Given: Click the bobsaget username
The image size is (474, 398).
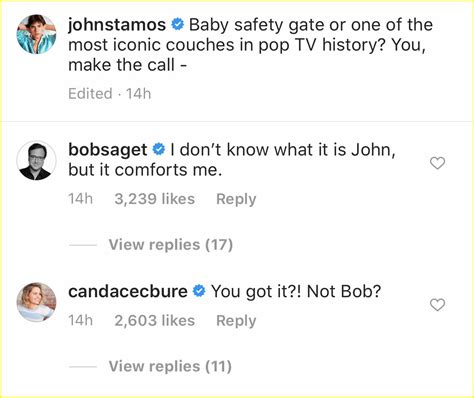Looking at the screenshot, I should tap(108, 150).
